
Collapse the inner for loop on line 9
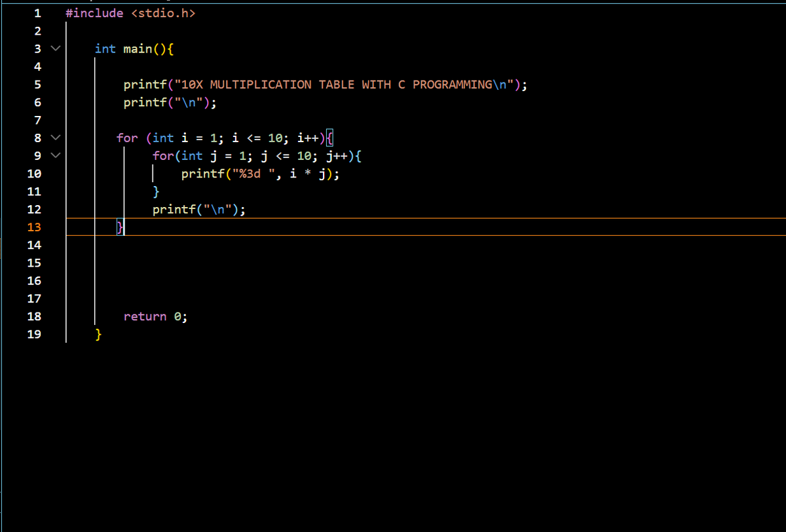tap(56, 156)
